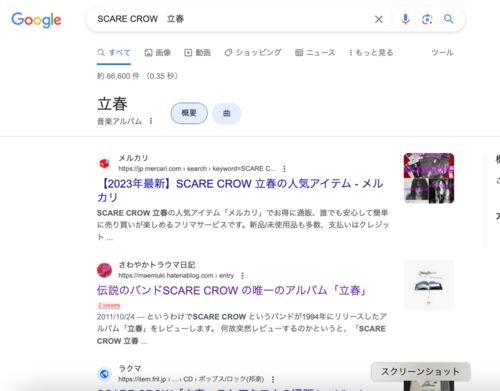Viewport: 500px width, 391px height.
Task: Click the item.fril.jp breadcrumb URL
Action: [x=191, y=379]
